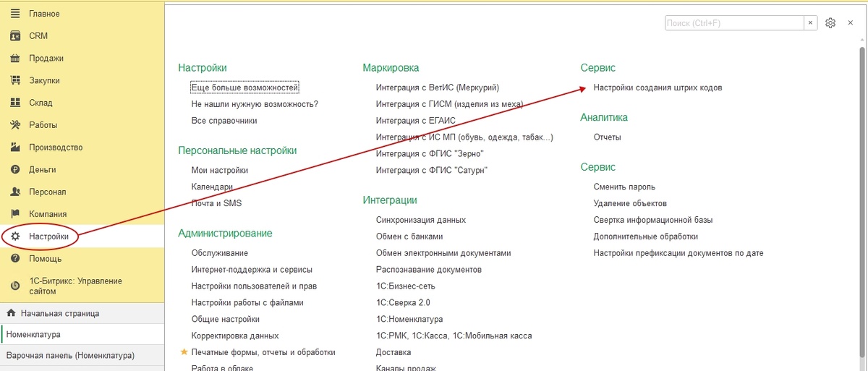The image size is (868, 371).
Task: Click the Еще больше возможностей link
Action: pos(245,88)
